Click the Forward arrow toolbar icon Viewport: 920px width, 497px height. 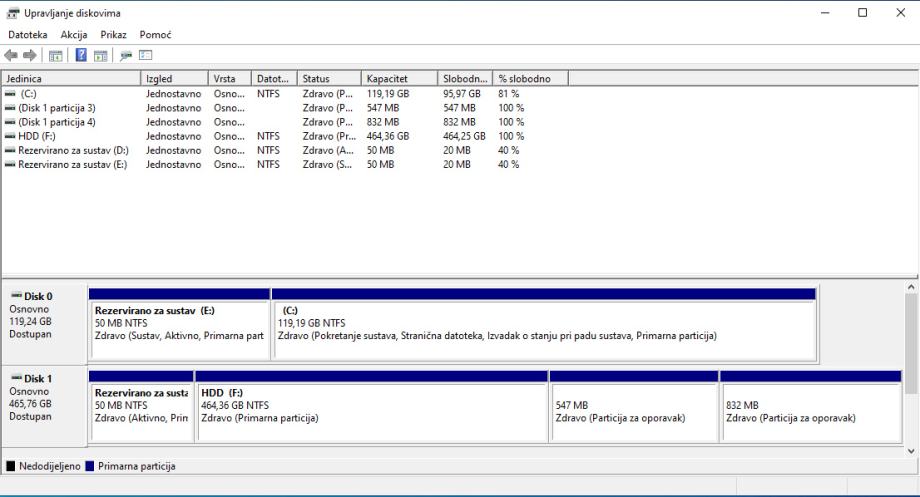tap(30, 55)
